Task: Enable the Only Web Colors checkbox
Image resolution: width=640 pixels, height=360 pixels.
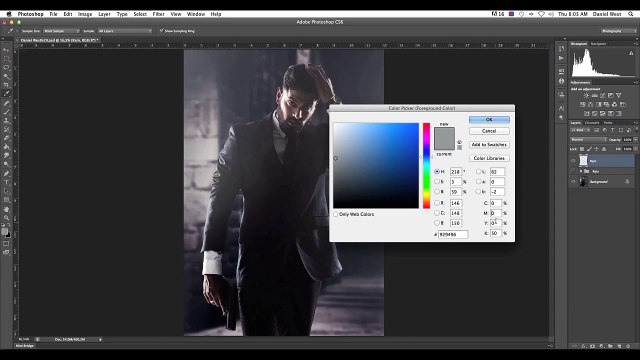Action: pos(336,214)
